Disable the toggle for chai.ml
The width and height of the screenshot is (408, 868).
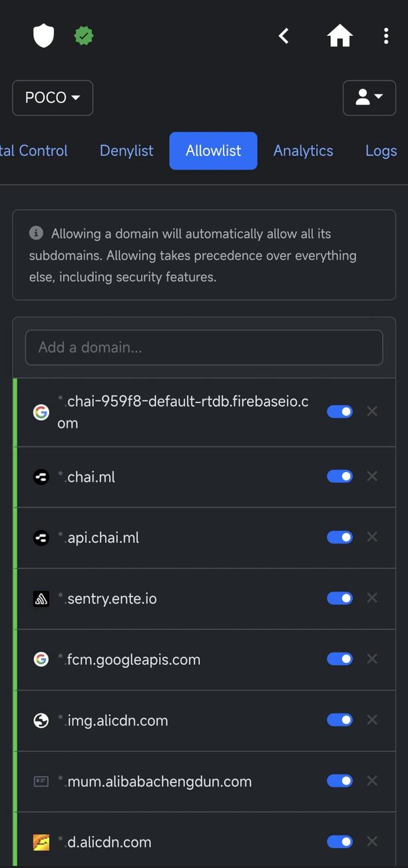[339, 476]
